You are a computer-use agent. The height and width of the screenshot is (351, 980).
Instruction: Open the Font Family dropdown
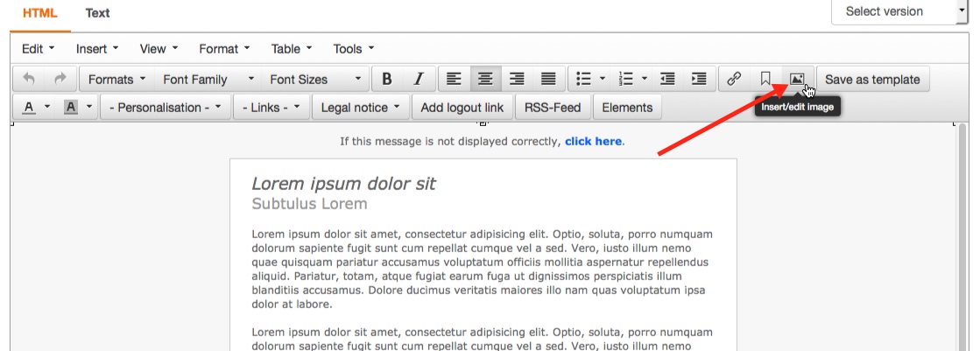(208, 80)
